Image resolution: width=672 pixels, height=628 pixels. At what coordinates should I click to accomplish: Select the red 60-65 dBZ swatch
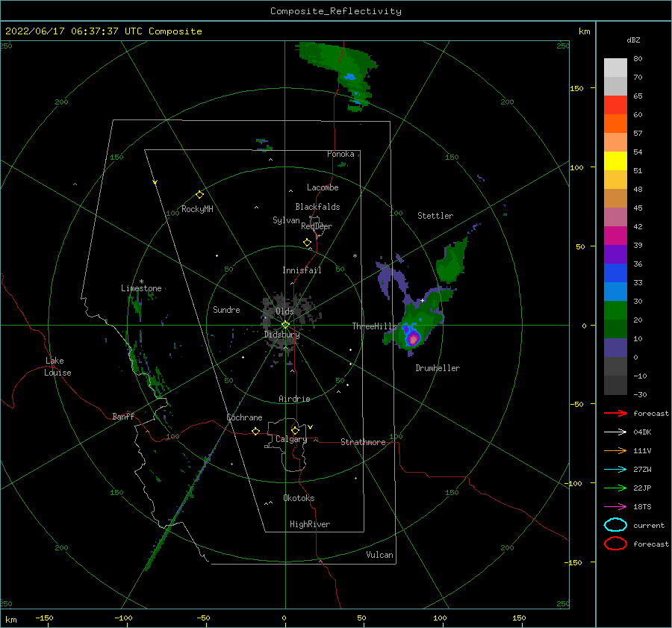[x=615, y=105]
